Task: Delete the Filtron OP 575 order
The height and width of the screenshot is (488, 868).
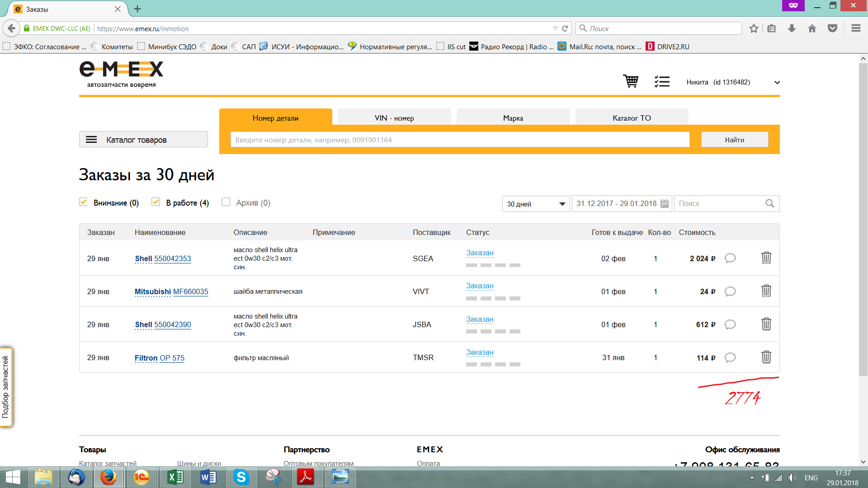Action: point(766,357)
